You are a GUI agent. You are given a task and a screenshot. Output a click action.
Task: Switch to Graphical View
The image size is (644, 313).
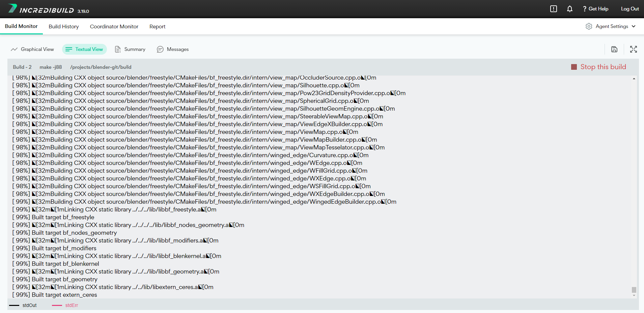[32, 49]
